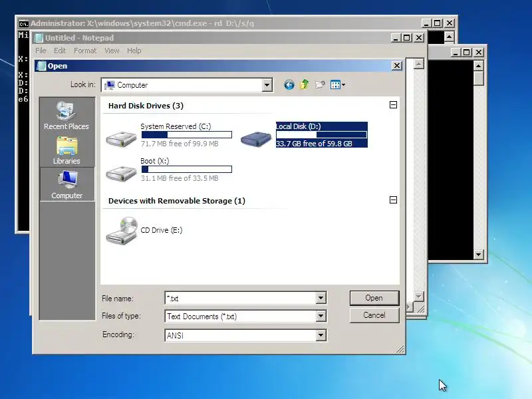The image size is (532, 399).
Task: Close the rear black console window
Action: (x=479, y=53)
